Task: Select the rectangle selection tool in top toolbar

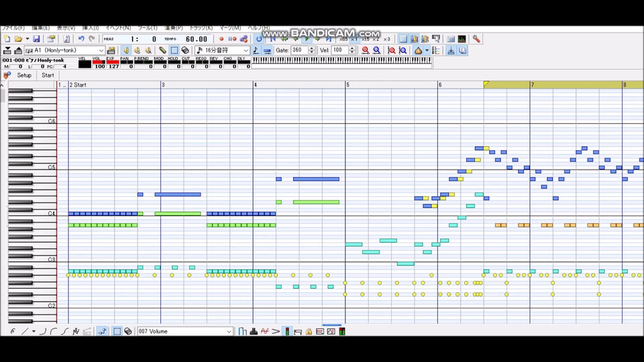Action: 174,50
